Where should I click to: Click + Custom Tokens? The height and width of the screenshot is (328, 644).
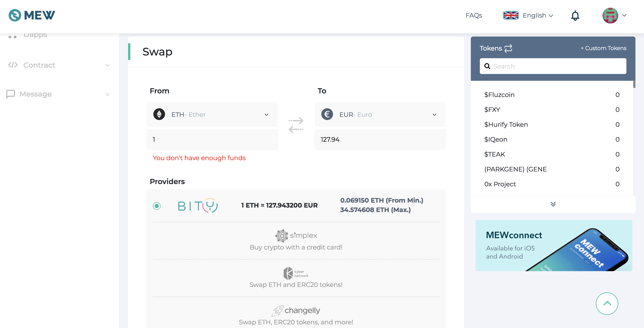click(603, 48)
